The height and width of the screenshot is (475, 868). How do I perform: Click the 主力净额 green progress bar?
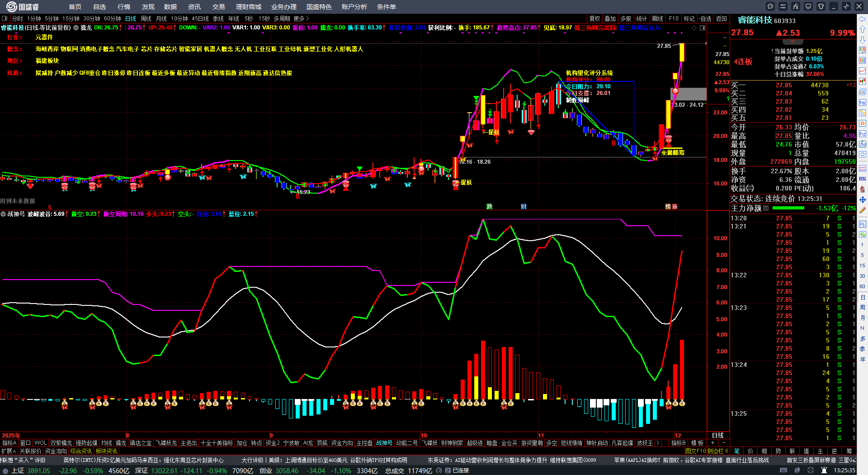pos(788,208)
